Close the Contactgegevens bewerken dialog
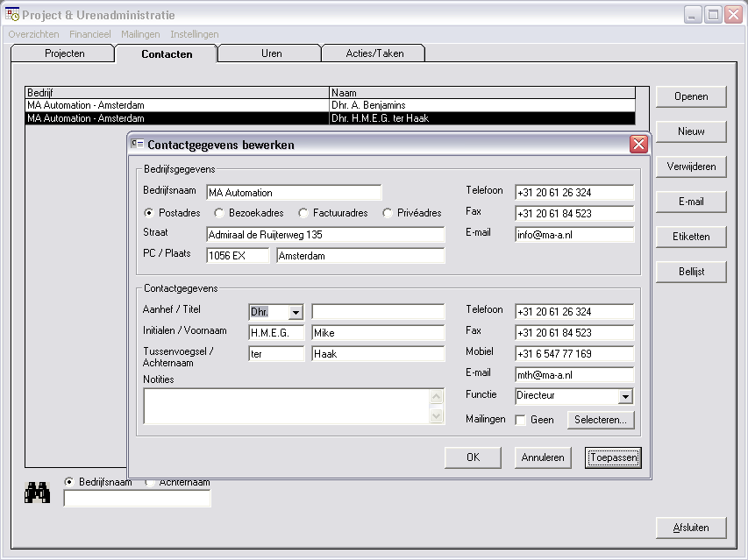 tap(638, 144)
